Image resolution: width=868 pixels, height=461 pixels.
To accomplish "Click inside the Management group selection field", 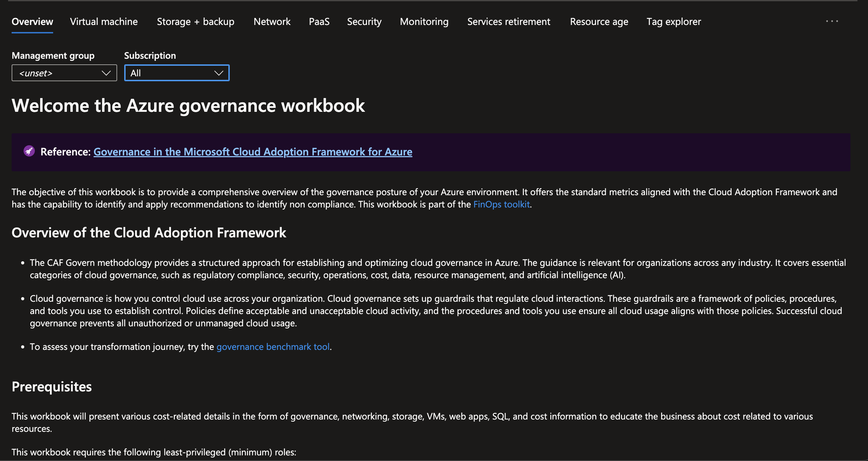I will 53,73.
